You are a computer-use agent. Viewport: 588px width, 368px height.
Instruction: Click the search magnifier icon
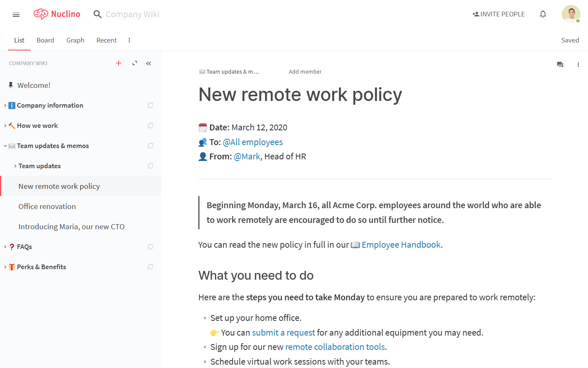click(x=97, y=14)
